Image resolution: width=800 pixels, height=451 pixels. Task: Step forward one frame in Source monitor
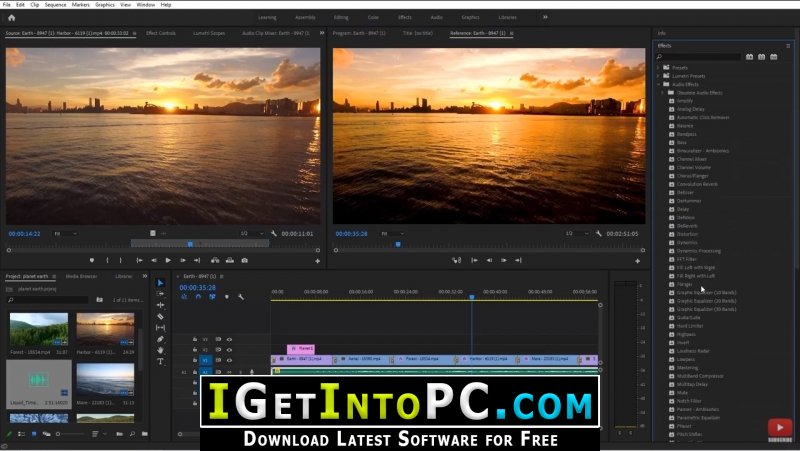[x=183, y=260]
